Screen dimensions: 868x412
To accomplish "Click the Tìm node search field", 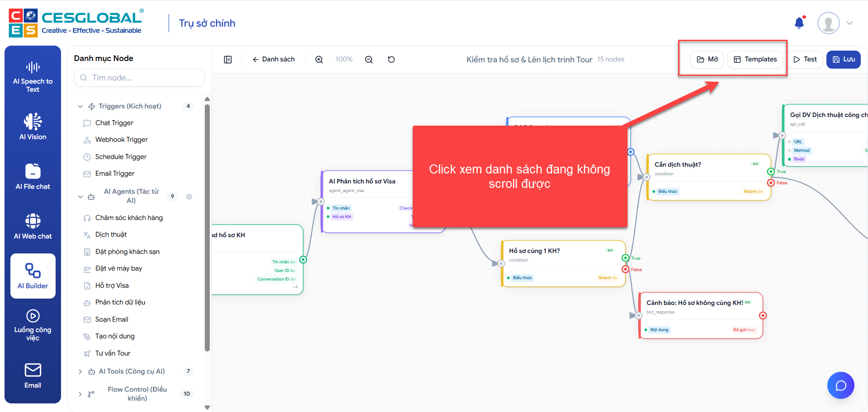I will pyautogui.click(x=139, y=78).
